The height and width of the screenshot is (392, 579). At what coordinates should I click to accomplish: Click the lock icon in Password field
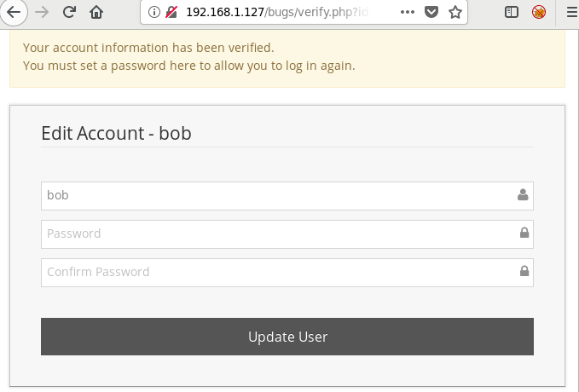pos(524,233)
